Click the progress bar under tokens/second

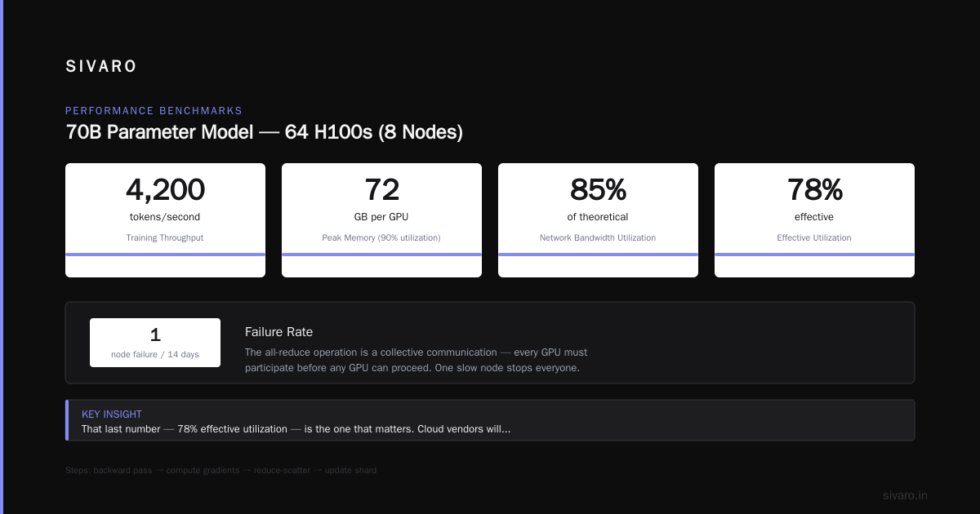(x=165, y=255)
